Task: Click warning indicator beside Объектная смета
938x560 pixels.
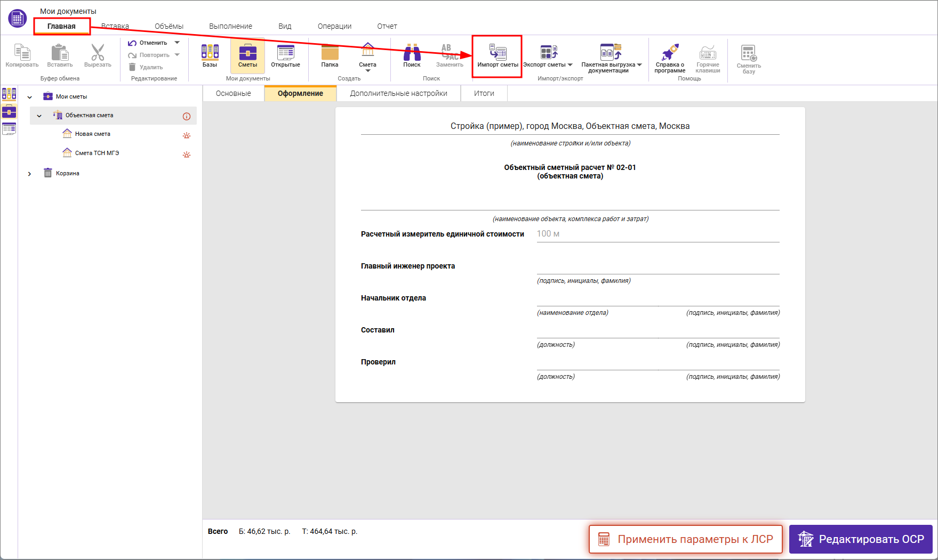Action: [187, 116]
